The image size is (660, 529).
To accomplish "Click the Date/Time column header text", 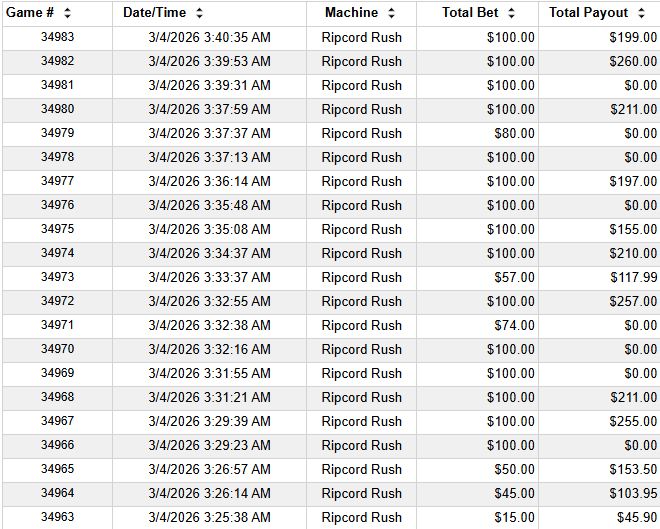I will click(154, 13).
